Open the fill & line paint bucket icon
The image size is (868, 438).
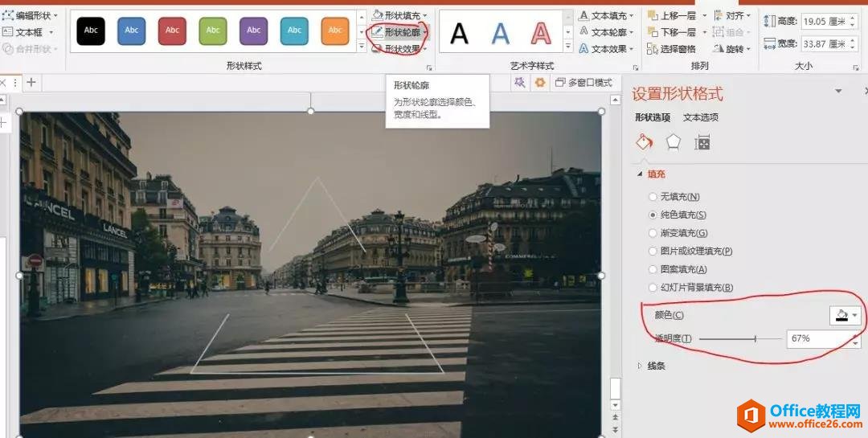pyautogui.click(x=644, y=142)
